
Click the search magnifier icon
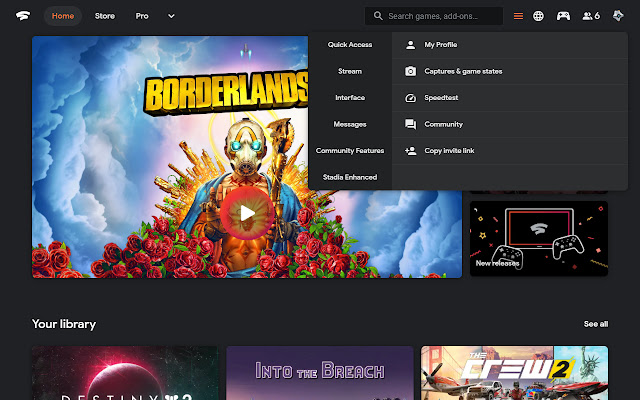[378, 16]
